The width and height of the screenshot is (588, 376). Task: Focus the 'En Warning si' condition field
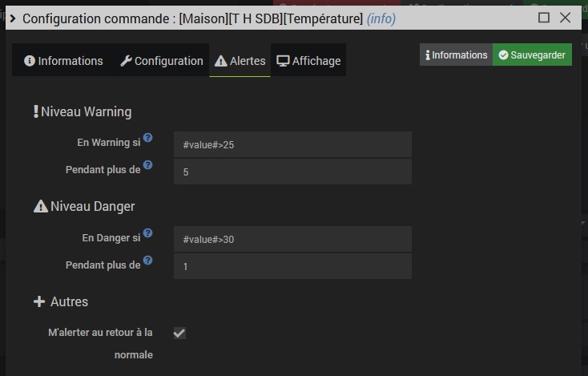tap(292, 145)
